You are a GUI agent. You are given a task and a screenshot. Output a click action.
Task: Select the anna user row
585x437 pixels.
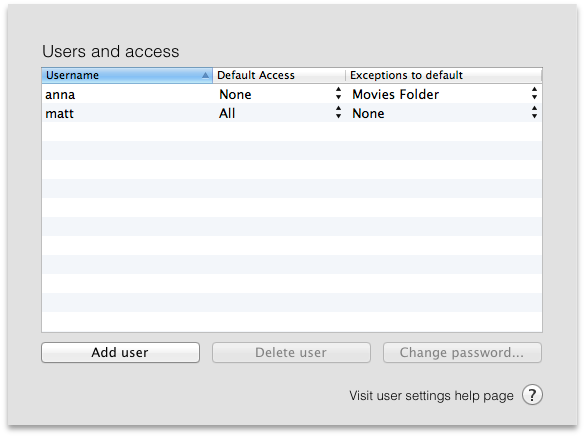point(292,94)
